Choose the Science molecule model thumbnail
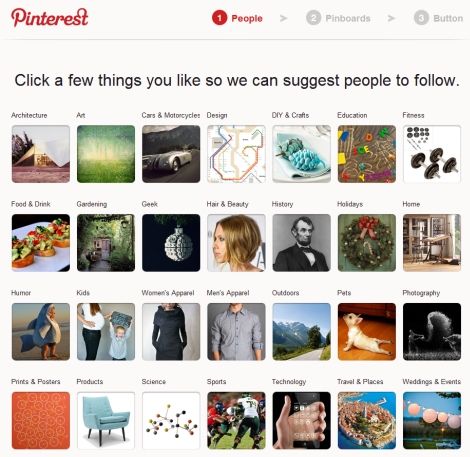Image resolution: width=470 pixels, height=457 pixels. tap(171, 420)
